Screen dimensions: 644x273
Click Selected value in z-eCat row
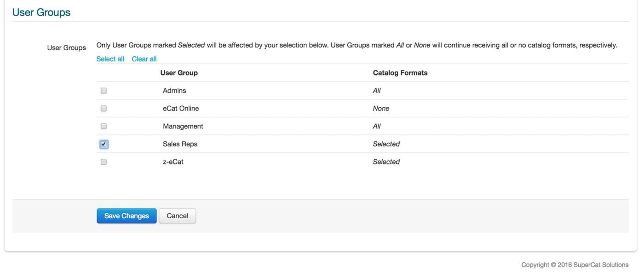pyautogui.click(x=386, y=162)
